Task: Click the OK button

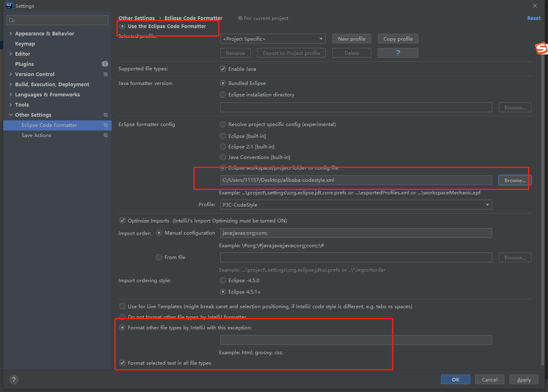Action: (456, 379)
